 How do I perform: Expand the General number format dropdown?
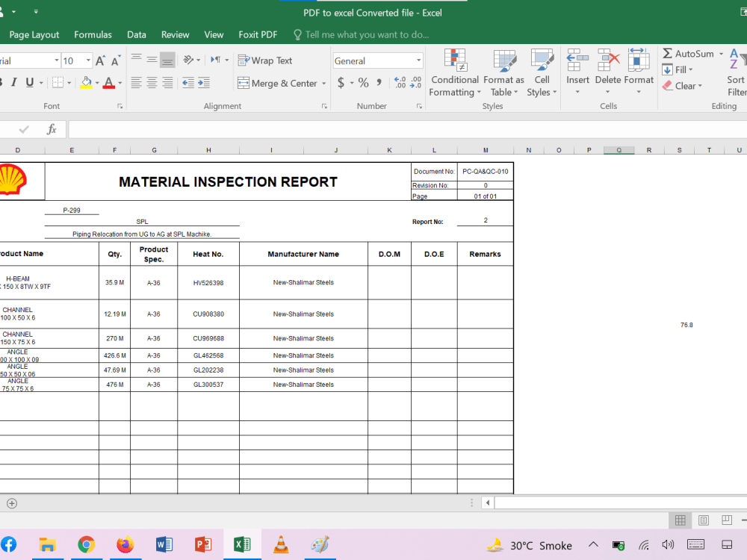(419, 60)
